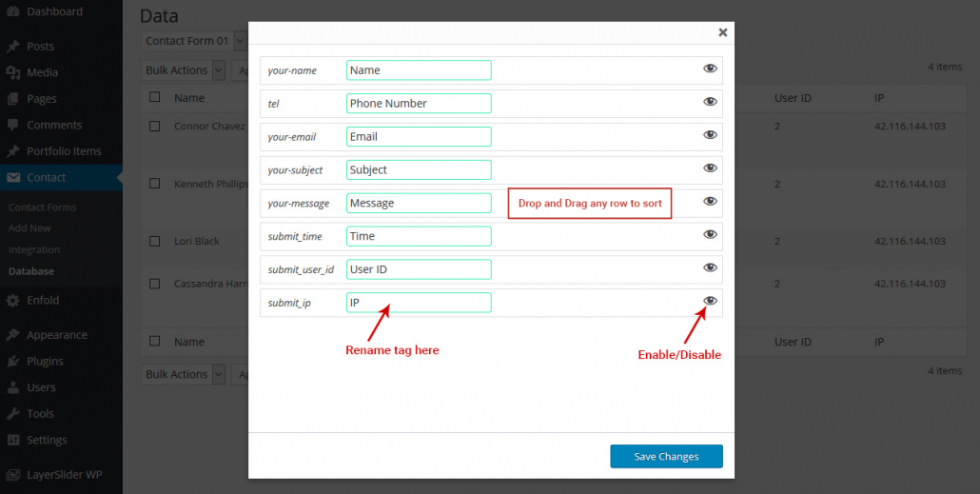Click the Plugins plug icon
This screenshot has height=494, width=980.
tap(13, 362)
